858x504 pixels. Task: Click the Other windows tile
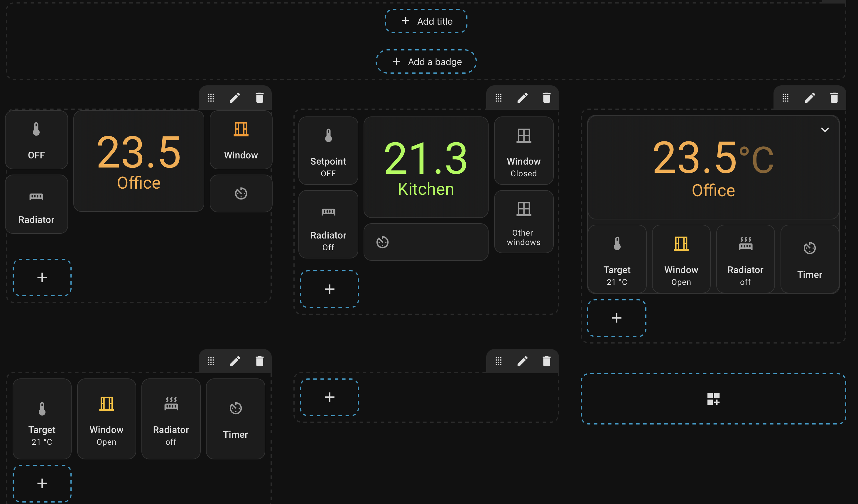pyautogui.click(x=523, y=221)
